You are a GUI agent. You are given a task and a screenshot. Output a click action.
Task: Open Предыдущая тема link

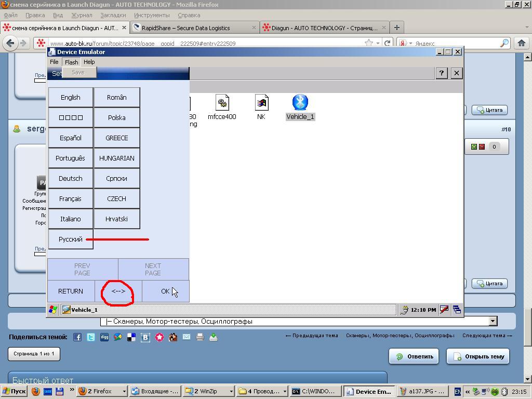pyautogui.click(x=312, y=336)
